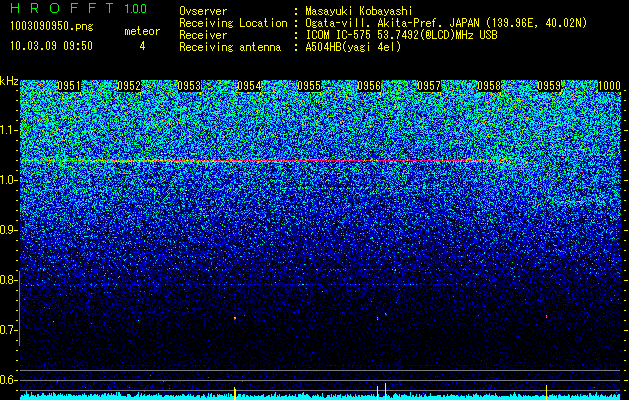
Task: Click the Receiver field label
Action: click(203, 35)
